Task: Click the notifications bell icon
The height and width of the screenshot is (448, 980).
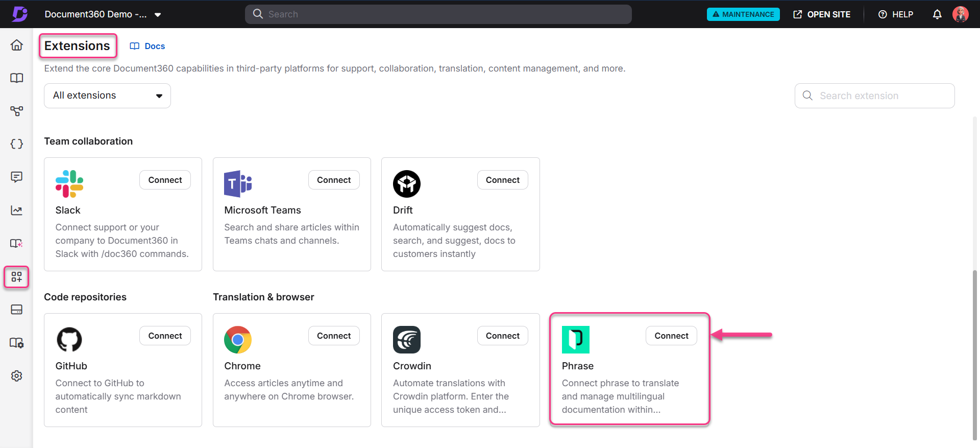Action: [x=937, y=14]
